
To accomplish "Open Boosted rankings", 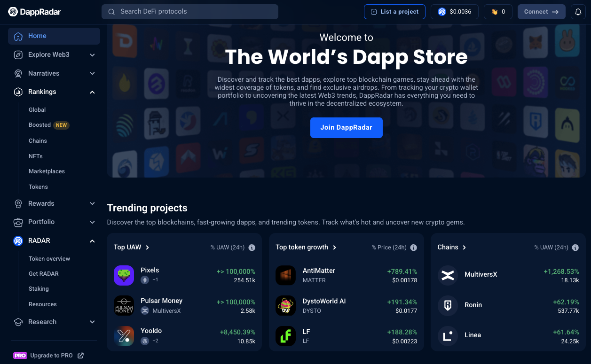I will [39, 125].
